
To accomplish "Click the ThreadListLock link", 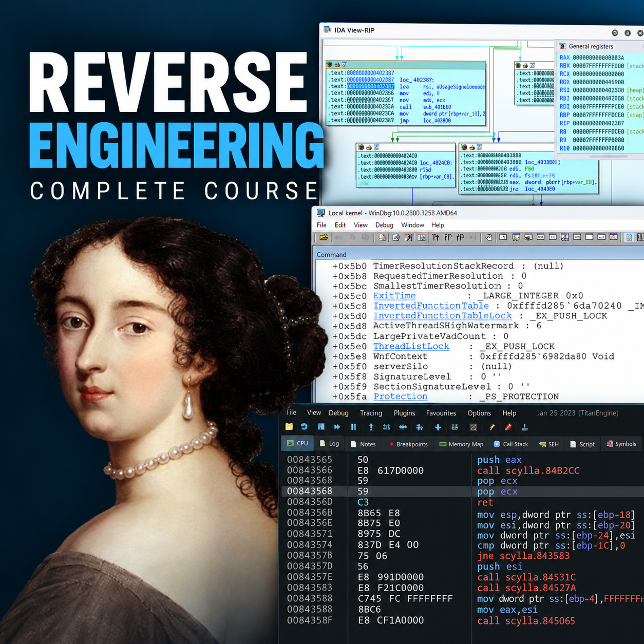I will (x=411, y=346).
